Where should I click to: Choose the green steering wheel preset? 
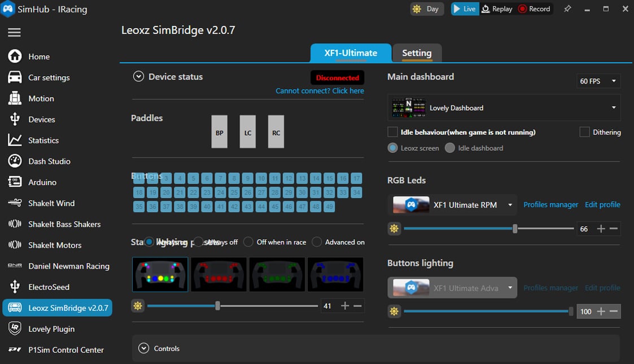277,274
